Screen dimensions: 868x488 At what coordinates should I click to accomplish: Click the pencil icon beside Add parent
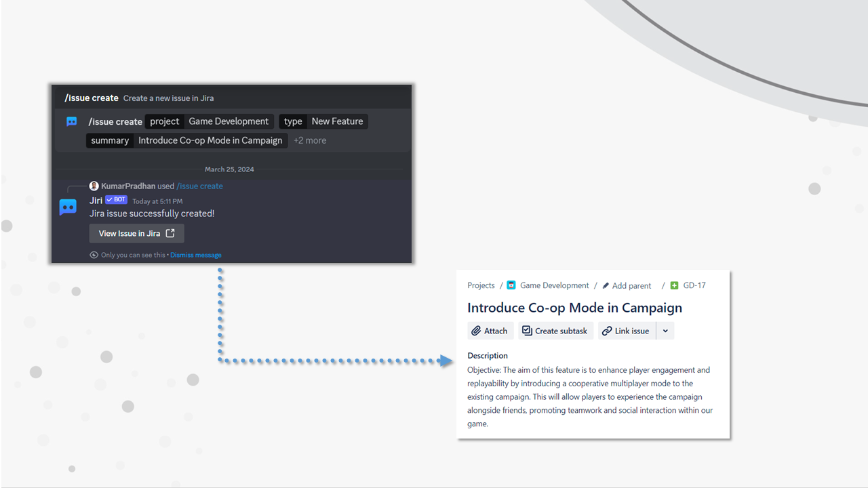(606, 285)
